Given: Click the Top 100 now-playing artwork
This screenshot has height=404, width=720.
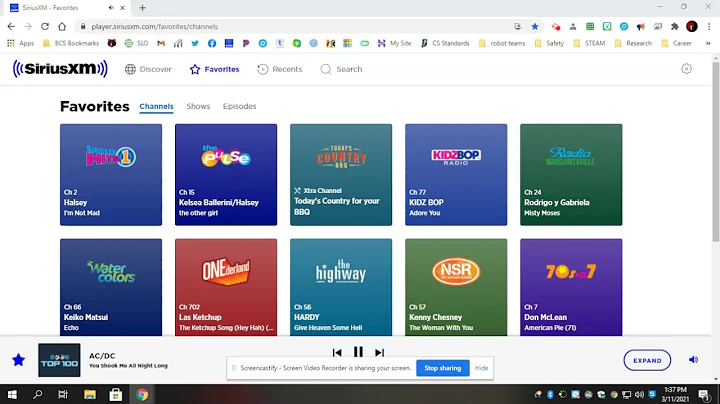Looking at the screenshot, I should point(59,360).
